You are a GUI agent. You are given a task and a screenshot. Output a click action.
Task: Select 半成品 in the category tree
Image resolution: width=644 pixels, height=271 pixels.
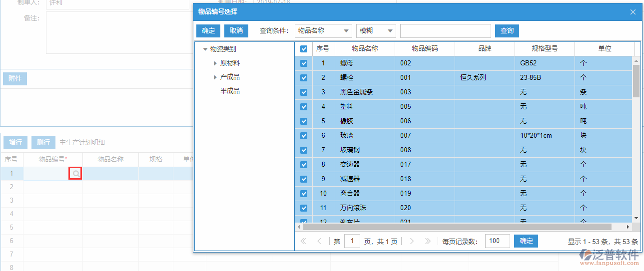coord(230,91)
